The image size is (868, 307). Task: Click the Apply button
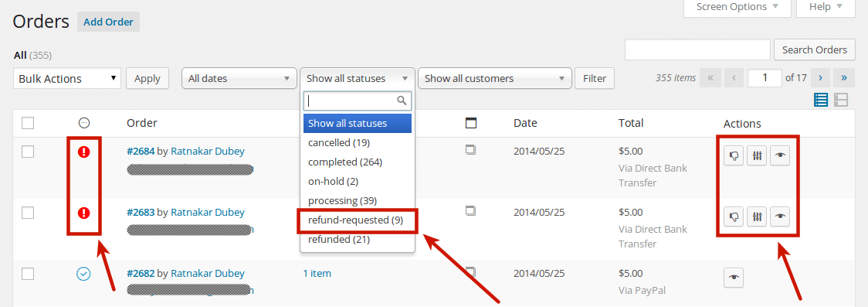[x=147, y=78]
